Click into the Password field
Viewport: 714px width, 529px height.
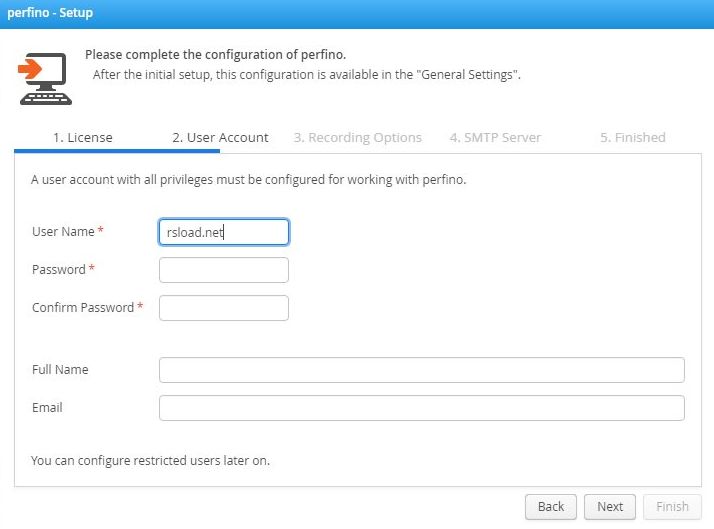(x=224, y=270)
